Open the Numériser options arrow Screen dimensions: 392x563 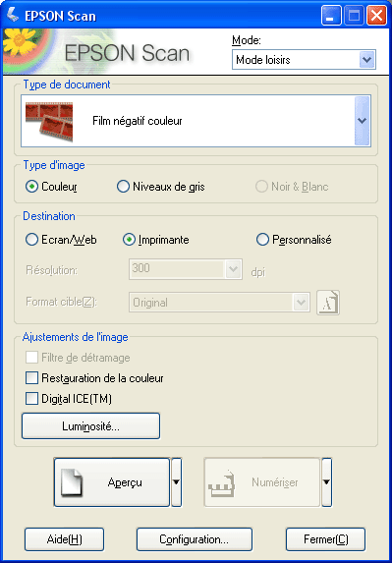tap(326, 482)
